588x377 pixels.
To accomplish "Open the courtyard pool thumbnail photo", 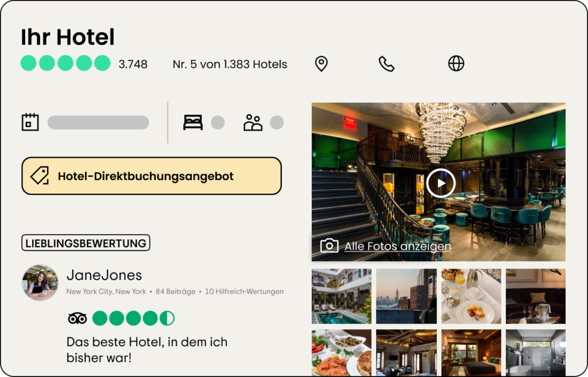I will [342, 296].
